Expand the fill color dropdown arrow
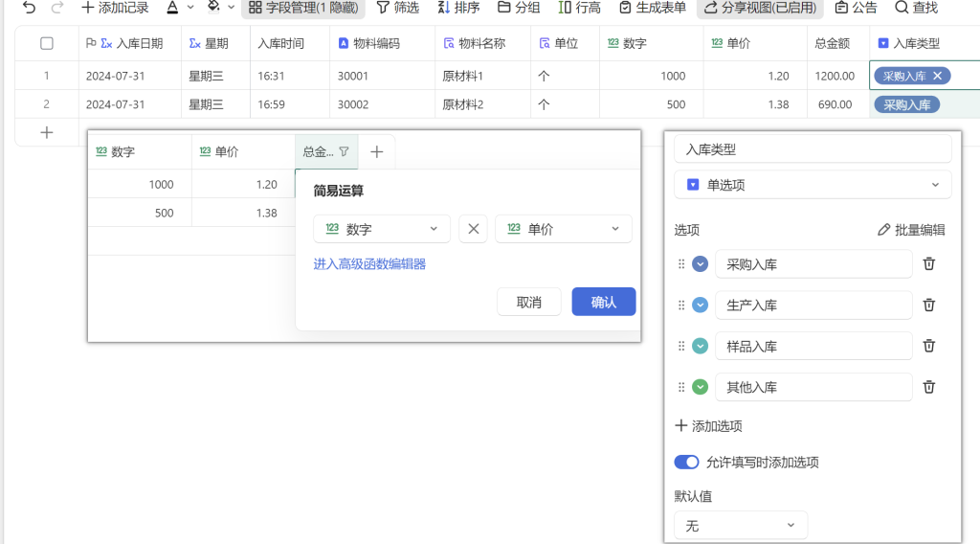This screenshot has width=980, height=544. click(x=232, y=8)
